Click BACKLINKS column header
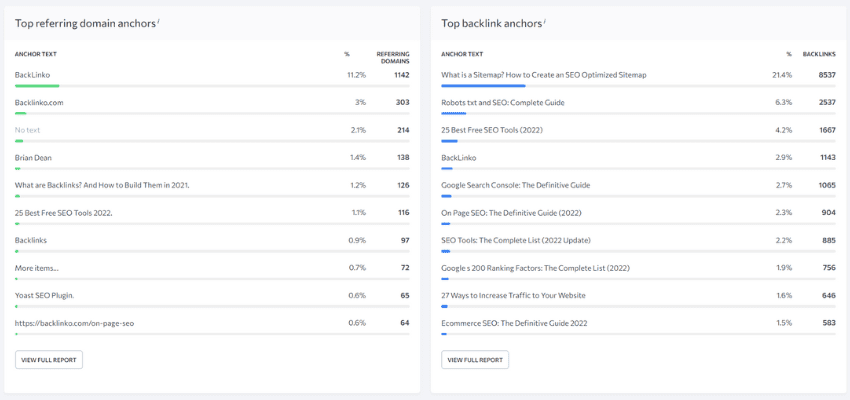Screen dimensions: 850x400 [819, 54]
